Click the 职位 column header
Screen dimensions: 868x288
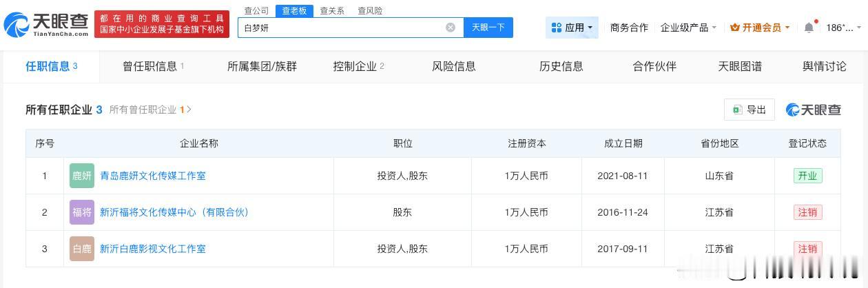pos(403,143)
